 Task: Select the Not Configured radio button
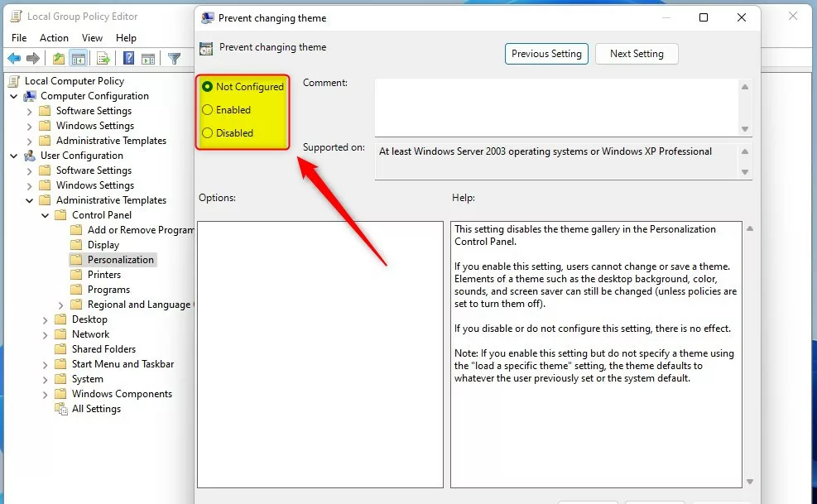(208, 87)
